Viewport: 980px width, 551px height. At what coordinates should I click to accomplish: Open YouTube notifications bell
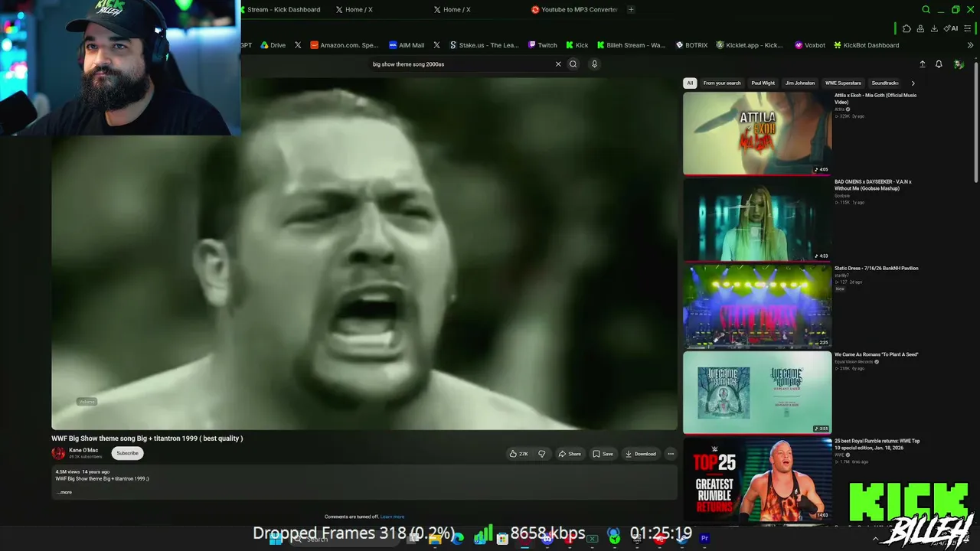(x=939, y=64)
